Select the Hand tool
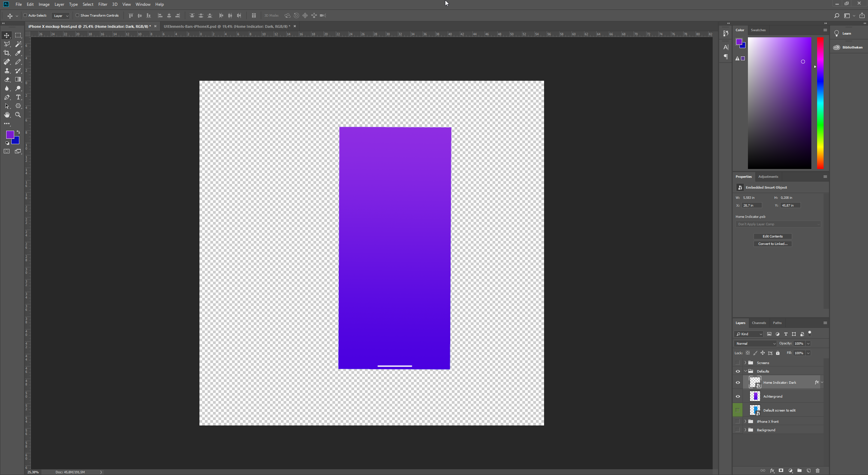 [7, 115]
